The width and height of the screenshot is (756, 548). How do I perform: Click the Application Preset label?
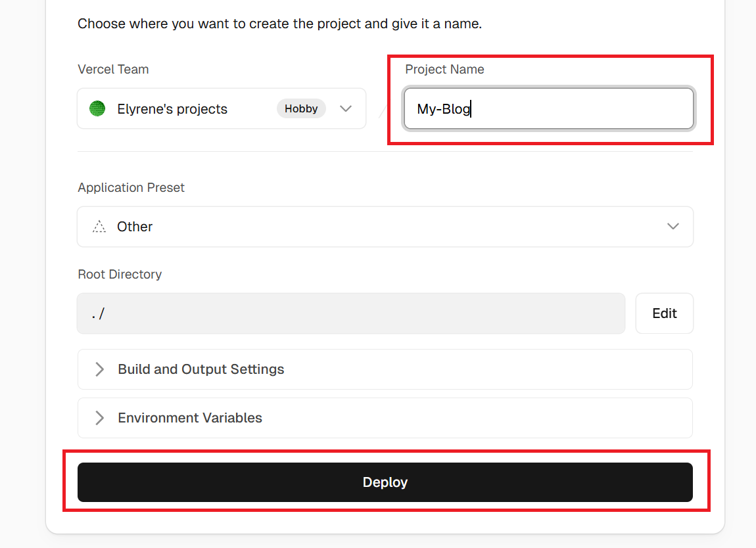pos(131,188)
